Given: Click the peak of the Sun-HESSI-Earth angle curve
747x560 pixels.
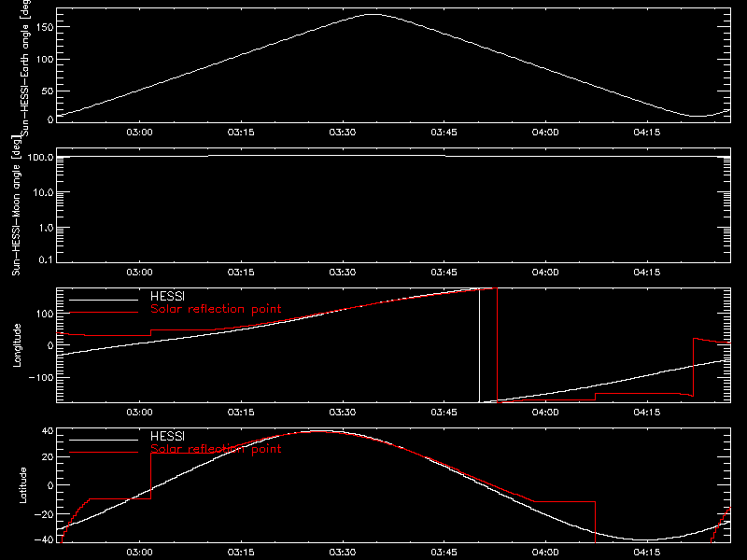Looking at the screenshot, I should [x=373, y=14].
